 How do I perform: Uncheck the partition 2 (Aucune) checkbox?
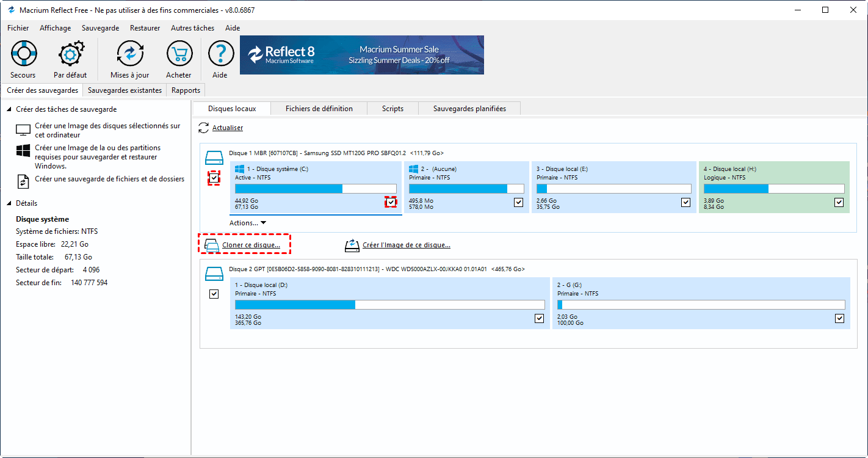518,202
